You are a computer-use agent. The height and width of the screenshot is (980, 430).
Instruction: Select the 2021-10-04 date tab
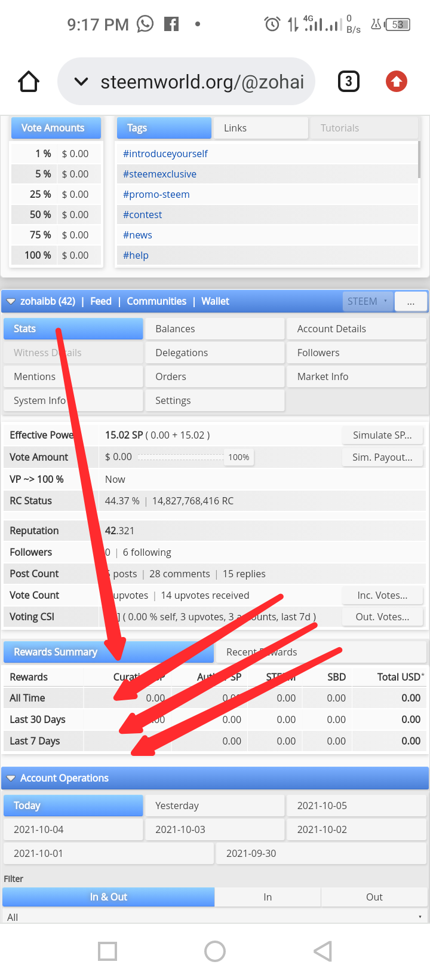73,829
